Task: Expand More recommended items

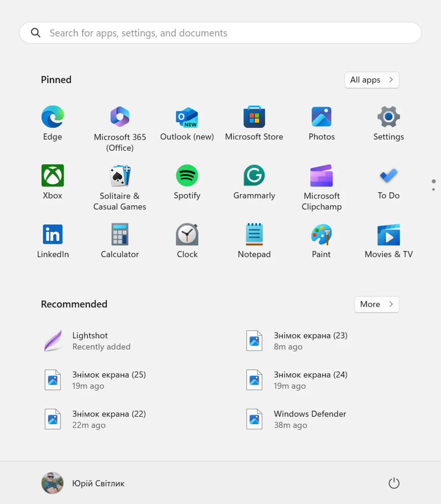Action: 377,304
